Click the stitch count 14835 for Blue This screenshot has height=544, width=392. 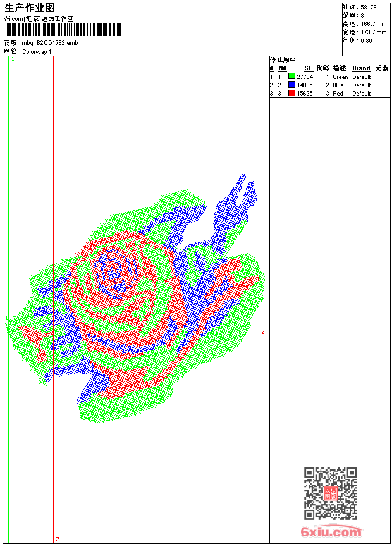[305, 85]
